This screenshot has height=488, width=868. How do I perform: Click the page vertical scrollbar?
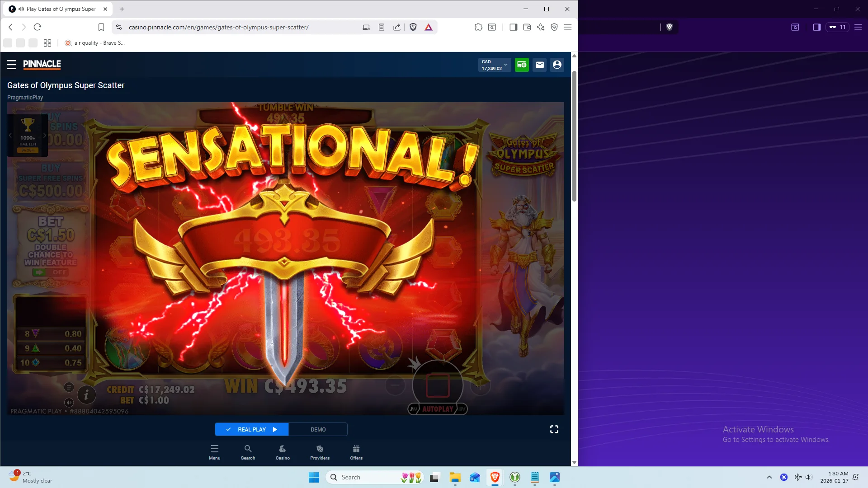tap(574, 136)
